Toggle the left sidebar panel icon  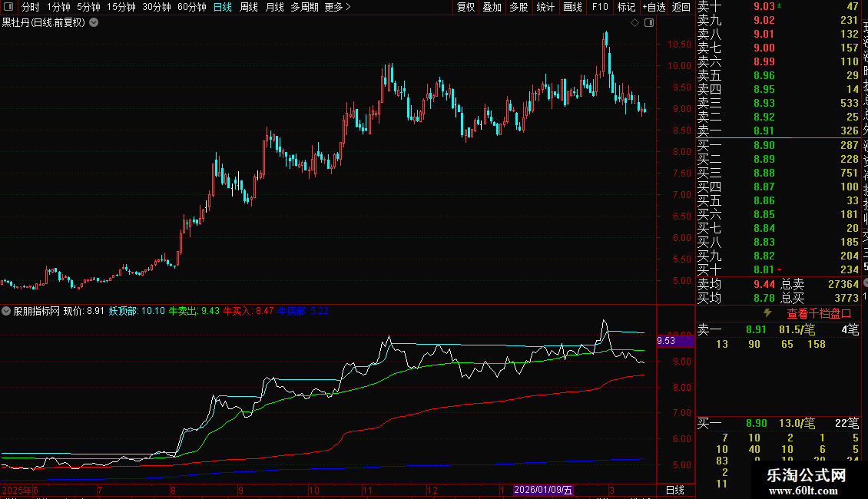coord(8,7)
